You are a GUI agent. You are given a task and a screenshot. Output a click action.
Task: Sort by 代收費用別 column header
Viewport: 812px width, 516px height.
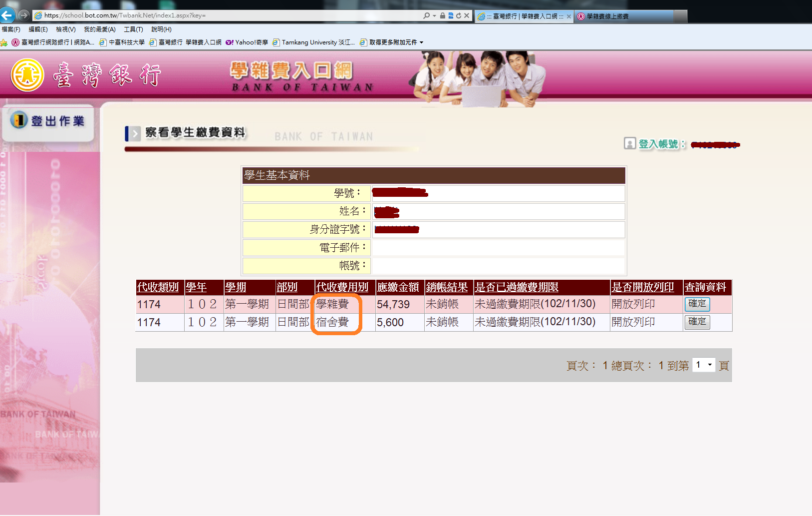342,287
